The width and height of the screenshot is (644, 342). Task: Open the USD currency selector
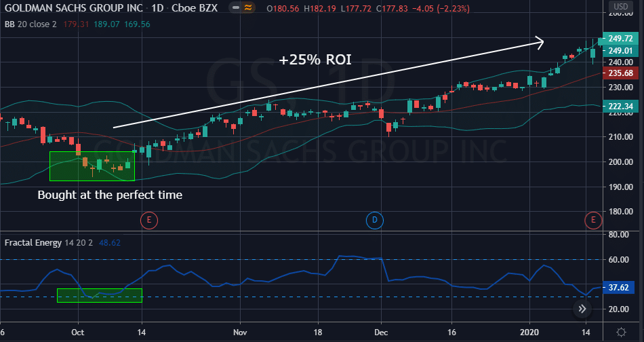620,7
